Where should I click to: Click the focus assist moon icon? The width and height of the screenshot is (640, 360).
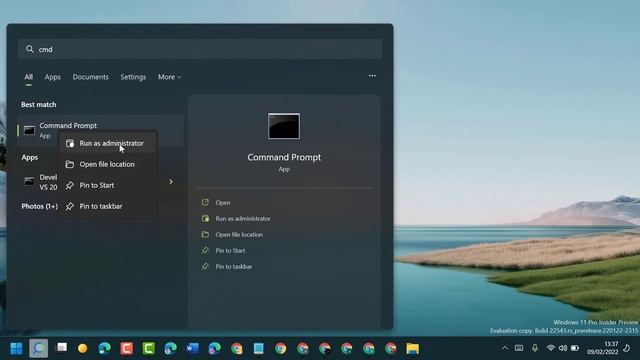[x=627, y=348]
